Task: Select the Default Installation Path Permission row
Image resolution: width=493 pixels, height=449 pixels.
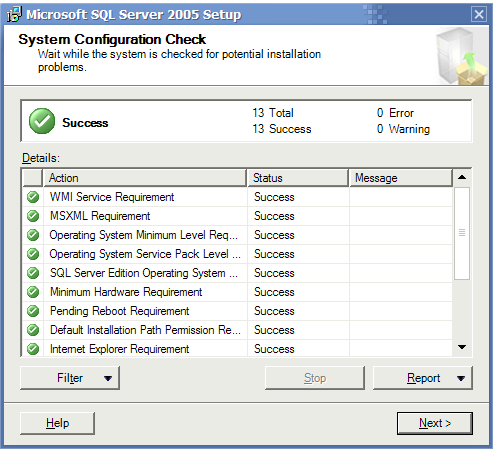Action: [x=237, y=330]
